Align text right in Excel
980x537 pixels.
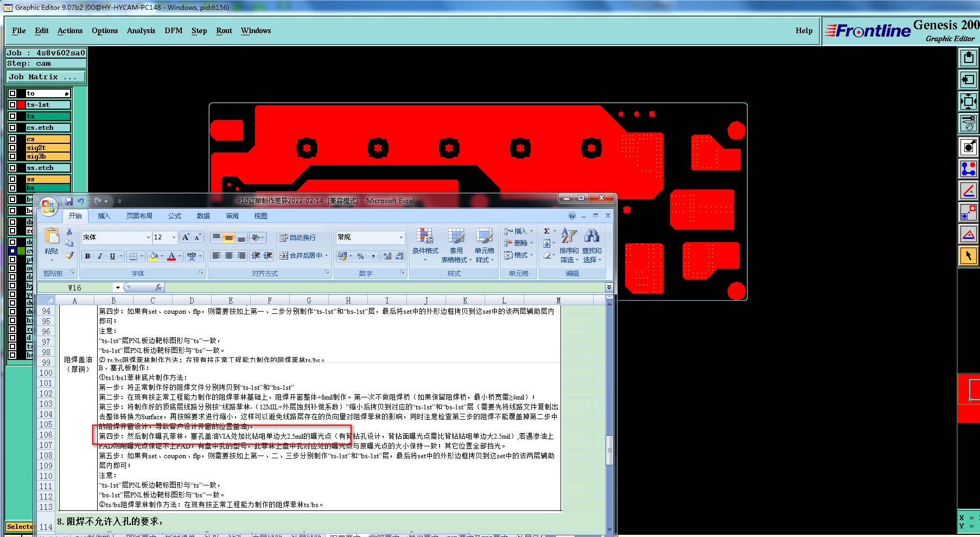pyautogui.click(x=241, y=256)
